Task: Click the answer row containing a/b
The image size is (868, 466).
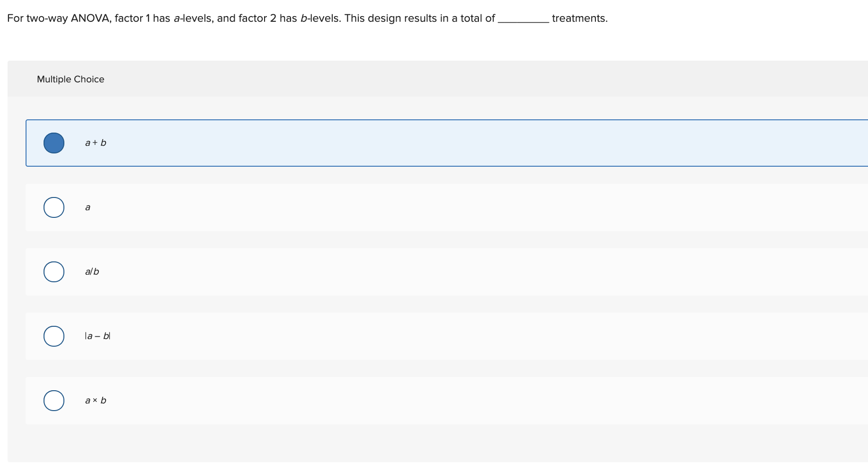Action: tap(331, 271)
